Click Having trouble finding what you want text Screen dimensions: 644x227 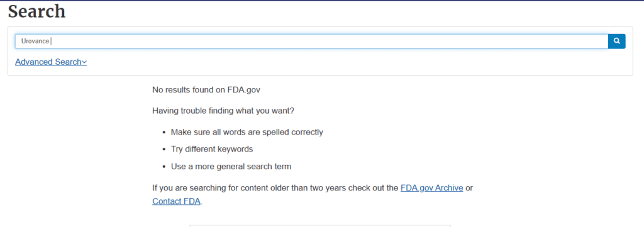(223, 111)
